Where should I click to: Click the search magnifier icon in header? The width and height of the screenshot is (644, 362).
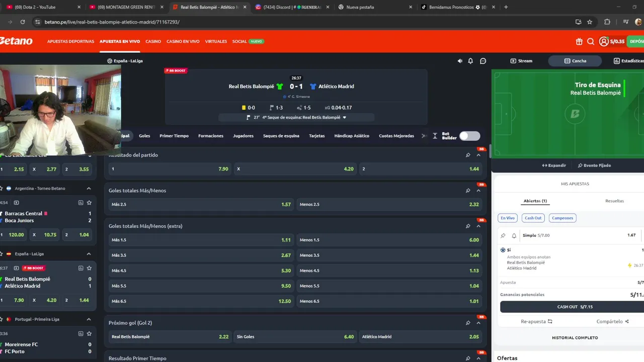pyautogui.click(x=591, y=42)
